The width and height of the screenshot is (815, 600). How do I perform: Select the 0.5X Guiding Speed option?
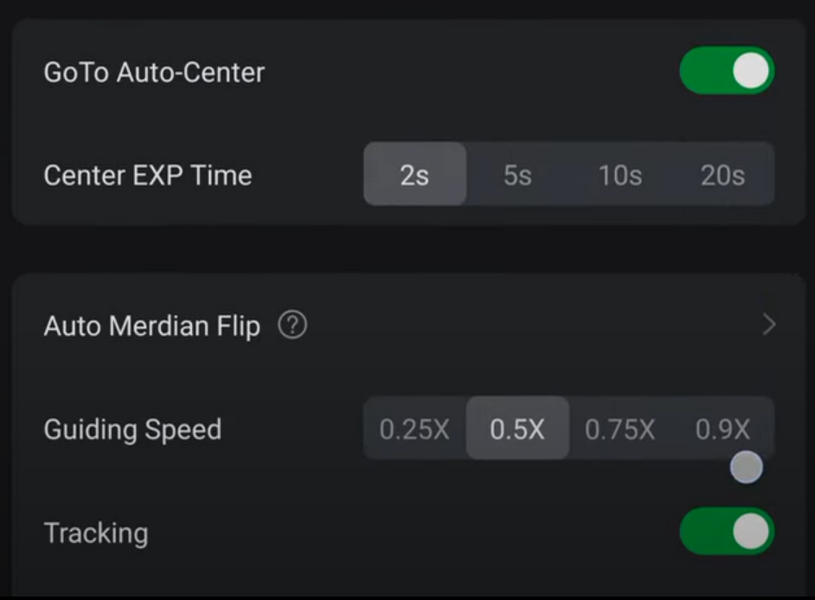pyautogui.click(x=518, y=428)
